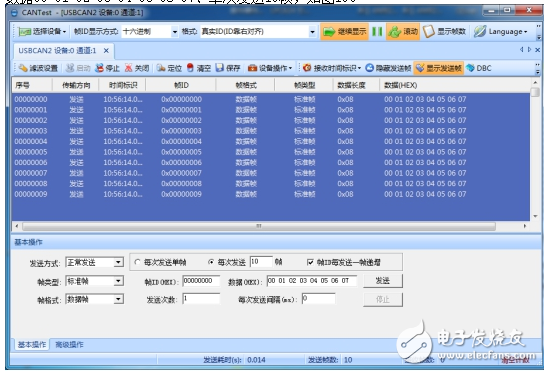Image resolution: width=544 pixels, height=372 pixels.
Task: Click the frames-per-send field showing 10
Action: [x=261, y=262]
